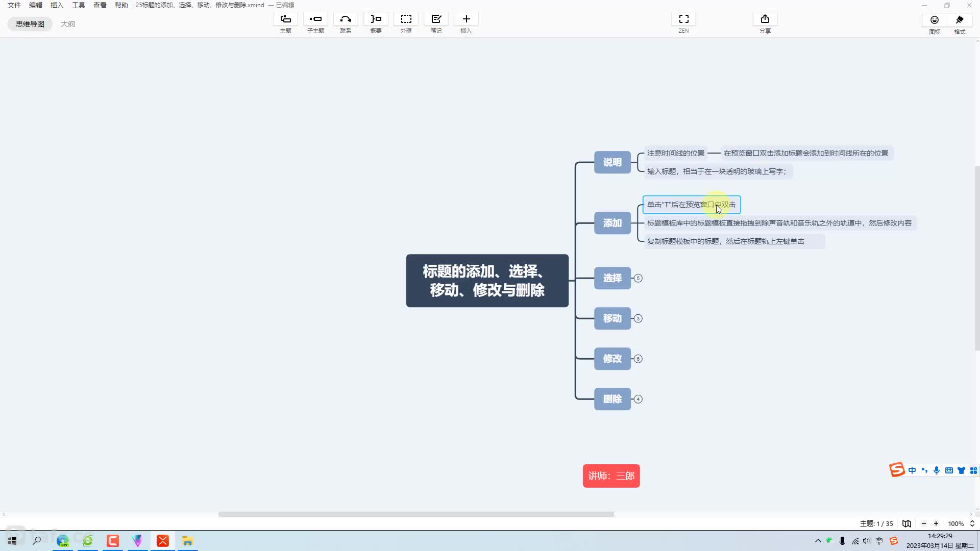
Task: Toggle Sogou punctuation mode
Action: [x=924, y=470]
